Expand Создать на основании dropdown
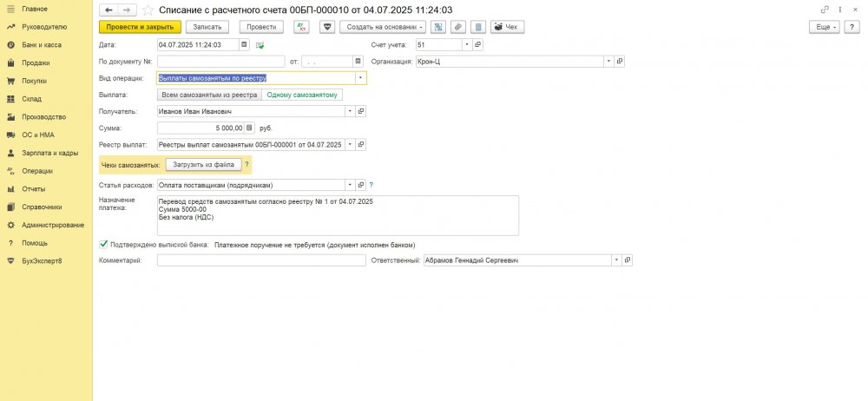Image resolution: width=868 pixels, height=401 pixels. click(383, 27)
